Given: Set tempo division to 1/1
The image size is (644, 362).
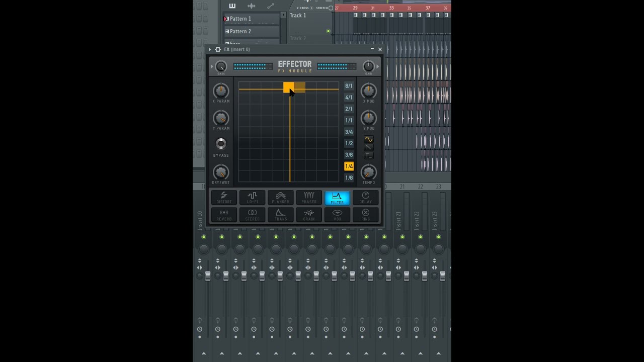Looking at the screenshot, I should [x=349, y=121].
